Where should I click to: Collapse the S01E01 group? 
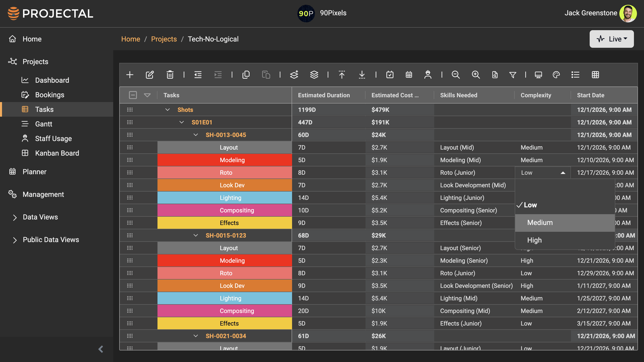(182, 122)
